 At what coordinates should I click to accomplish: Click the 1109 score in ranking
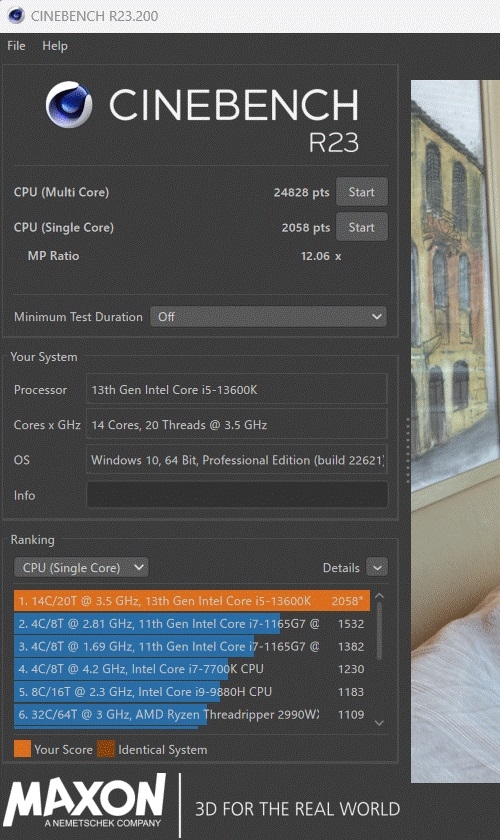[351, 714]
